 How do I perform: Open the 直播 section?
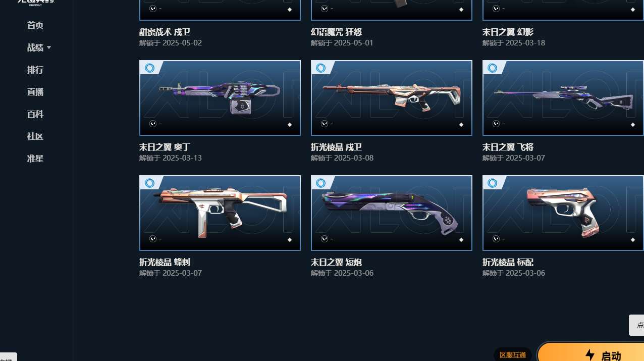pos(35,92)
